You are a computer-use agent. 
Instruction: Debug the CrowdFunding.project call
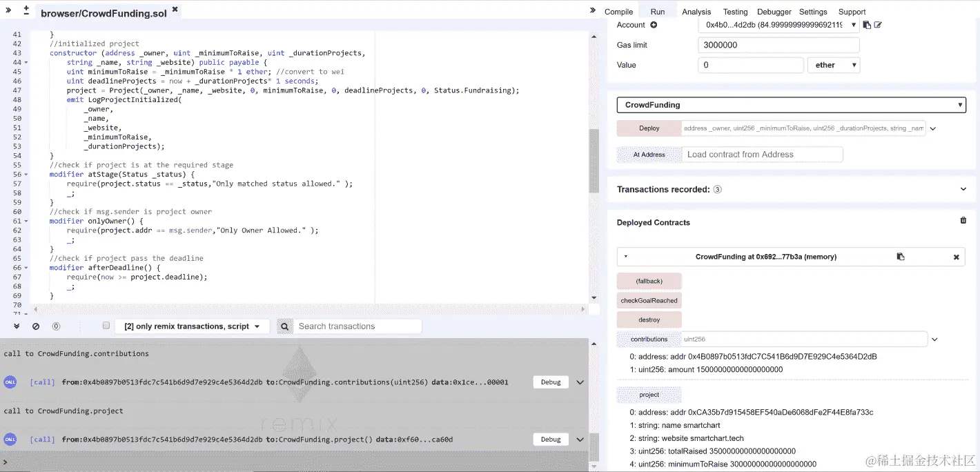pos(551,440)
